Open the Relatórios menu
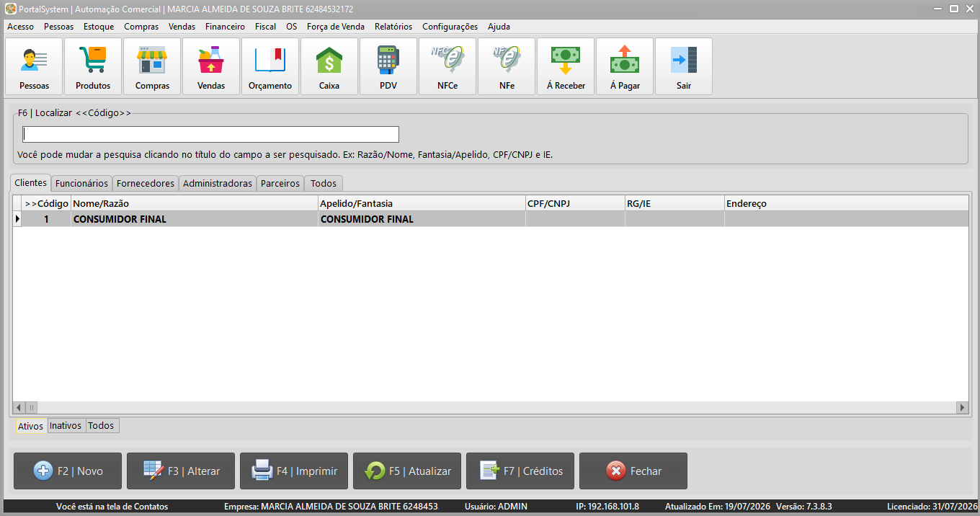Viewport: 980px width, 516px height. [393, 27]
